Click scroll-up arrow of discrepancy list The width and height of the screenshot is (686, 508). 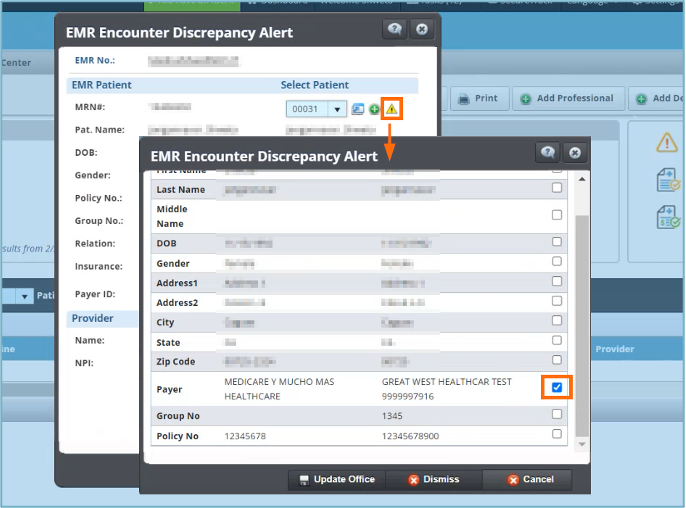(582, 178)
